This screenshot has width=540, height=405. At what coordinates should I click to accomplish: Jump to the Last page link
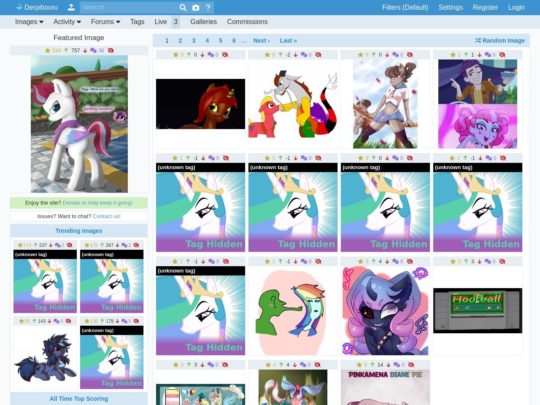point(288,41)
